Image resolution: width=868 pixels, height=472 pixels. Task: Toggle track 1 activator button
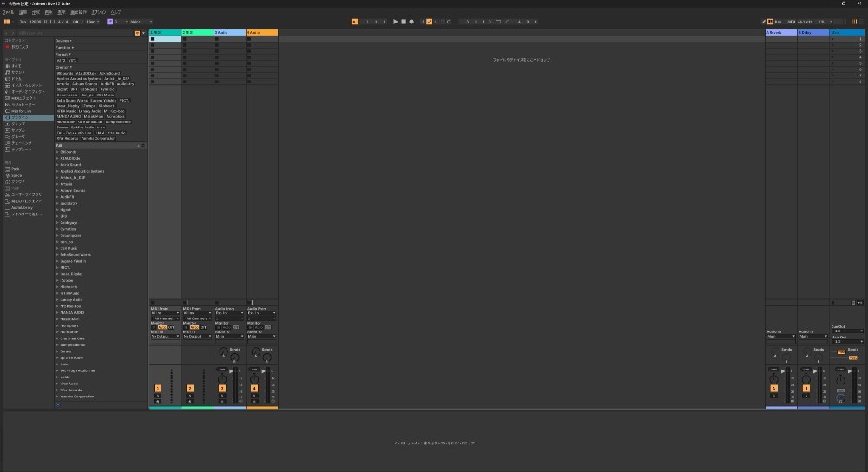point(158,389)
